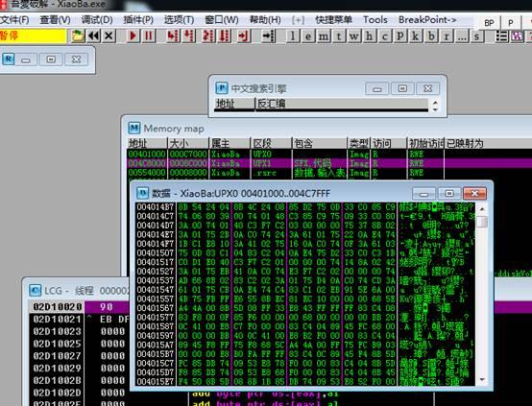
Task: Select the .rsrc row in Memory map
Action: pos(329,173)
